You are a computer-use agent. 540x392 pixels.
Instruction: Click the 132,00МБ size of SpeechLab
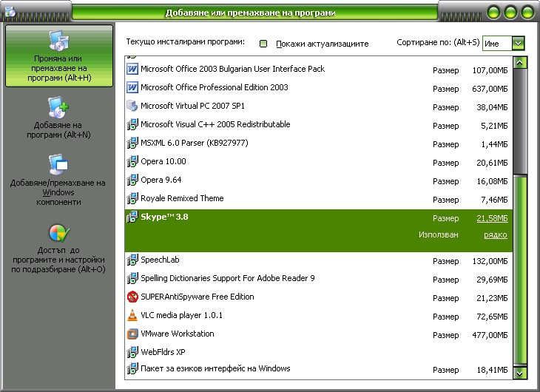[490, 261]
